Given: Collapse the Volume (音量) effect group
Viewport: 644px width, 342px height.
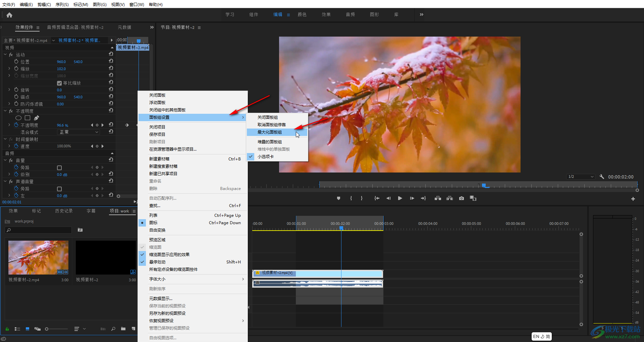Looking at the screenshot, I should tap(5, 160).
